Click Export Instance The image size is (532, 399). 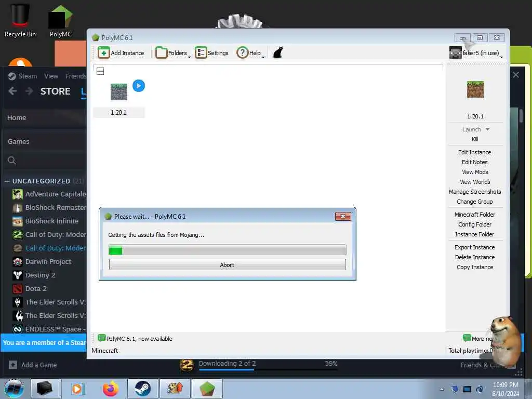474,247
